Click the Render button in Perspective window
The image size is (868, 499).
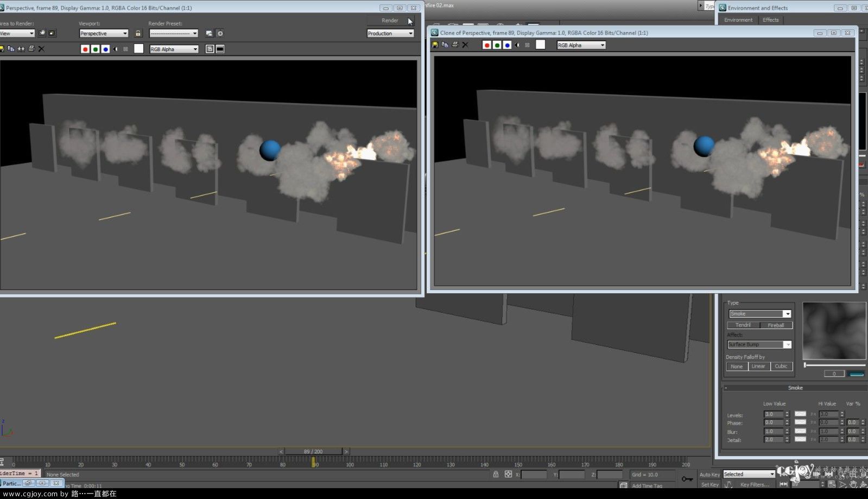(390, 21)
